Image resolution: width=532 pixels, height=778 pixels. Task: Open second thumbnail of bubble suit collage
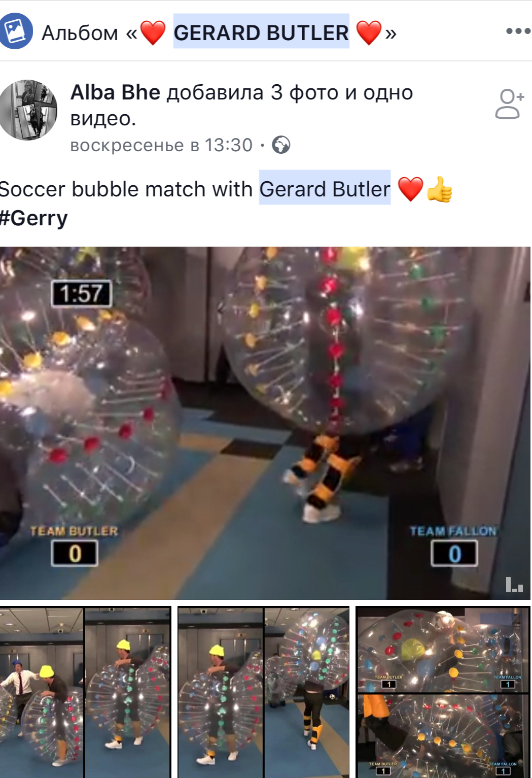pyautogui.click(x=264, y=692)
